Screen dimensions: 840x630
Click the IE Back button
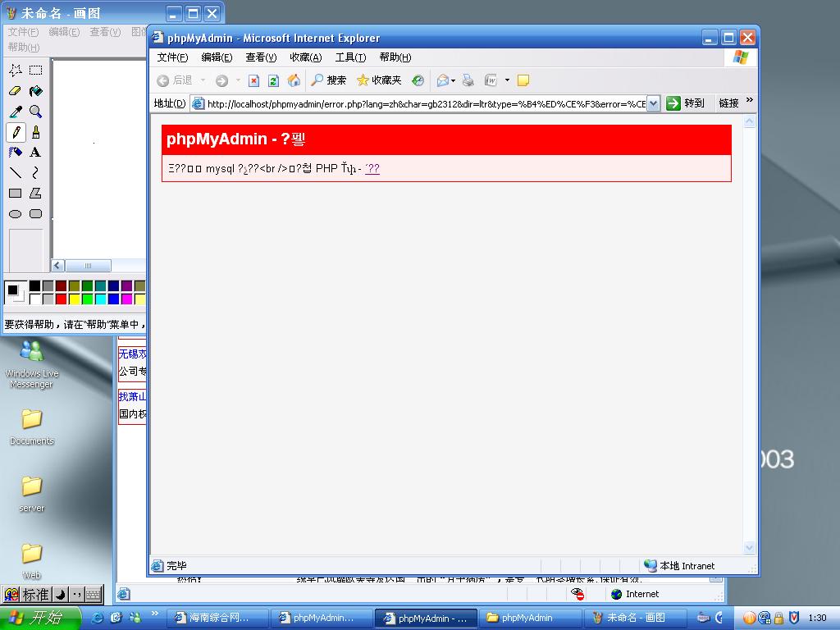click(x=175, y=80)
